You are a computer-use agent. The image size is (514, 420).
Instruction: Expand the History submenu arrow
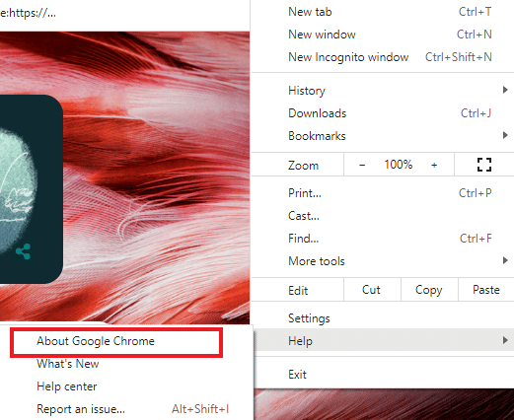click(x=505, y=90)
